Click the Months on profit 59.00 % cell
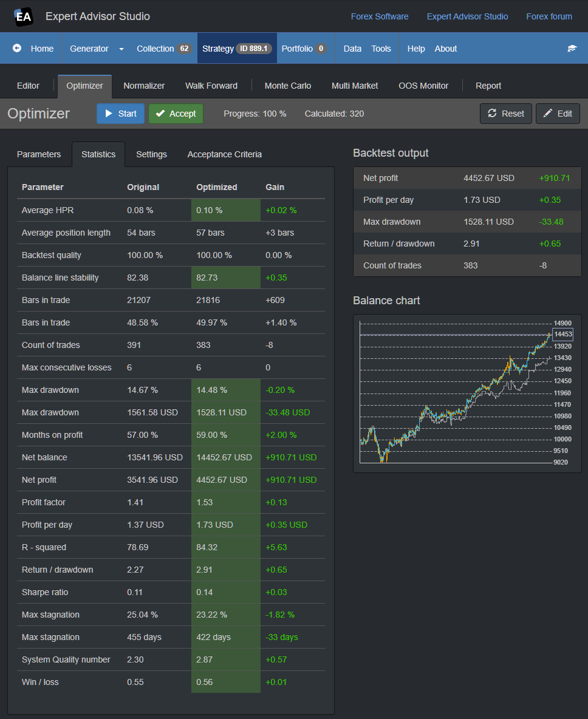 click(x=225, y=435)
